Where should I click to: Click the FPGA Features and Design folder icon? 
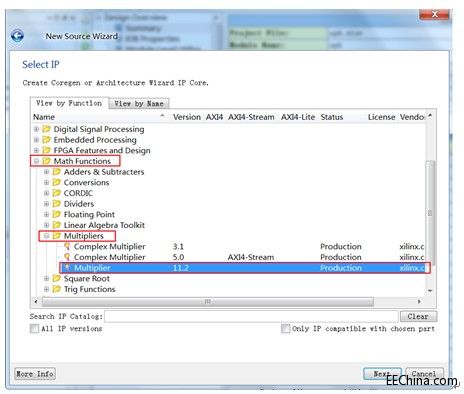[x=47, y=150]
